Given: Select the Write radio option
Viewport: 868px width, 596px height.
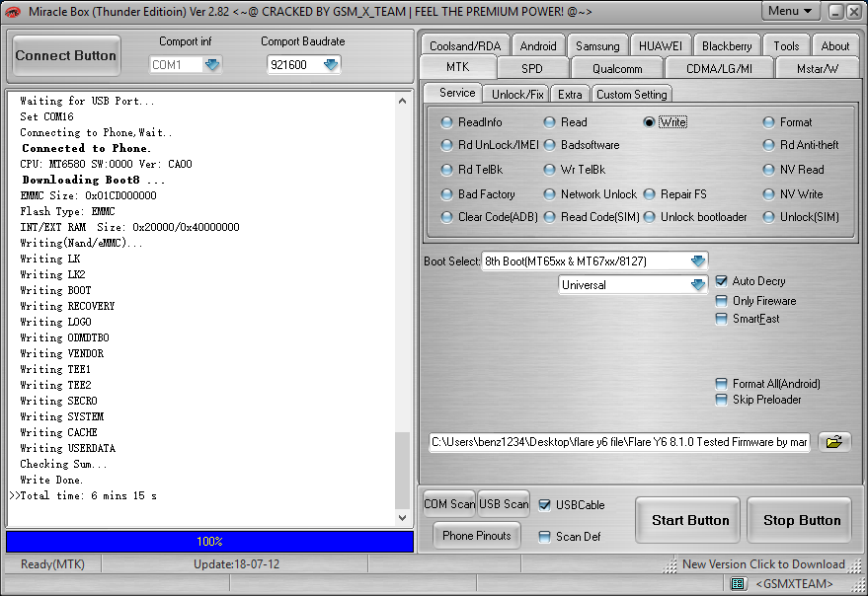Looking at the screenshot, I should 649,122.
